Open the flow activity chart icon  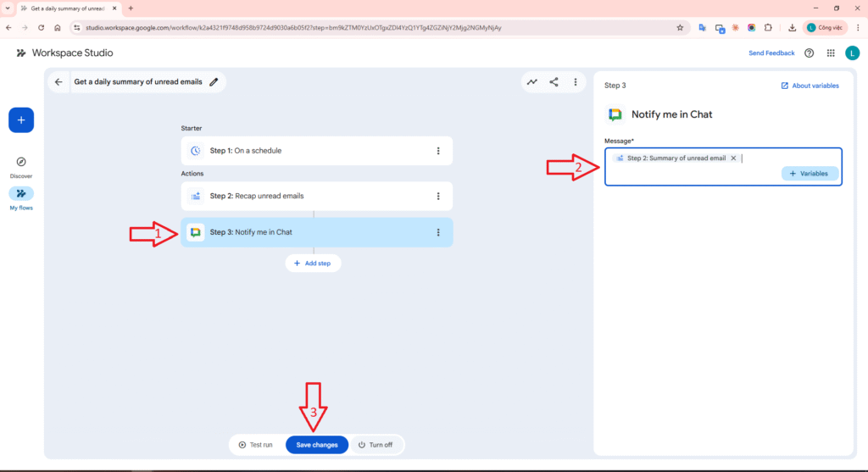pyautogui.click(x=531, y=82)
